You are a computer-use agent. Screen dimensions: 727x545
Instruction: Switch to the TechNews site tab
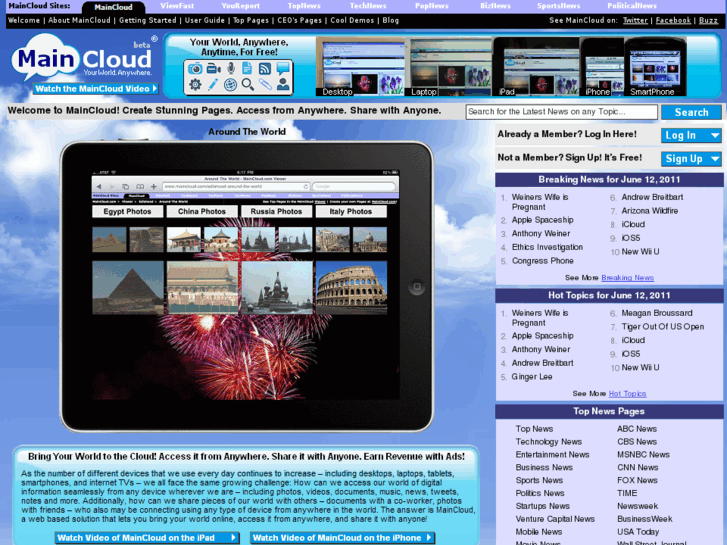[x=368, y=6]
